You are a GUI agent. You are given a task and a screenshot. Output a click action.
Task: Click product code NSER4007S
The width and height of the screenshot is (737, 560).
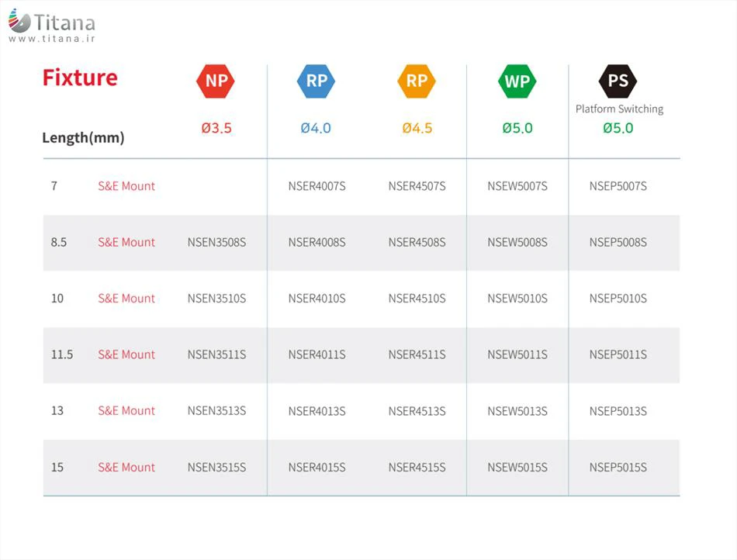tap(317, 186)
